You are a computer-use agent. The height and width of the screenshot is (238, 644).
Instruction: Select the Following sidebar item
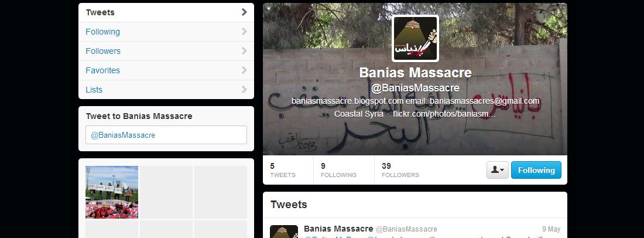pyautogui.click(x=166, y=32)
